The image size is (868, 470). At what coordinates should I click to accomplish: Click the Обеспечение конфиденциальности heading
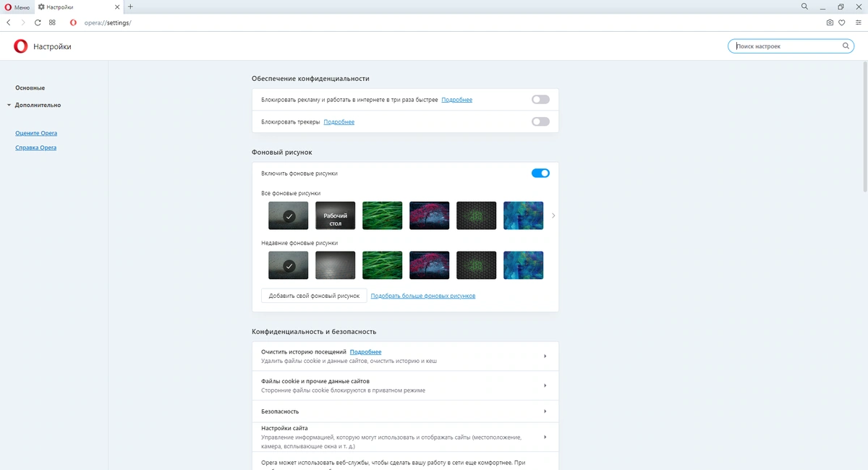pyautogui.click(x=310, y=78)
